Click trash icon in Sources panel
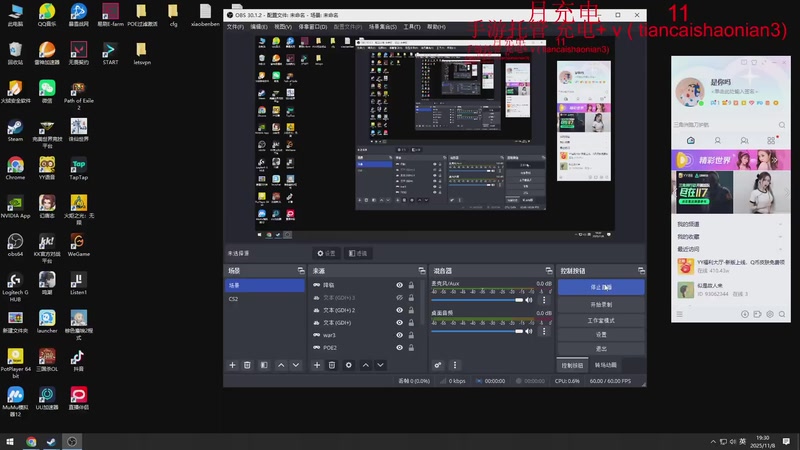 (x=332, y=365)
